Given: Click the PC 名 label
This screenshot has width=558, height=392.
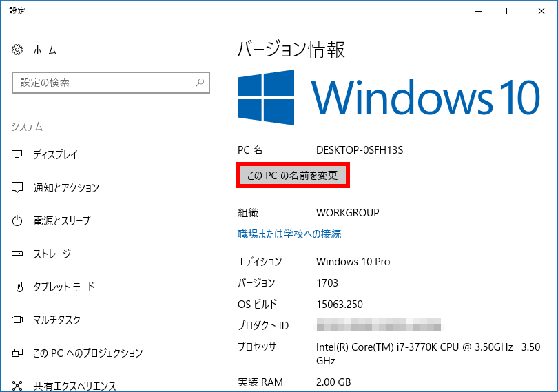Looking at the screenshot, I should coord(250,150).
